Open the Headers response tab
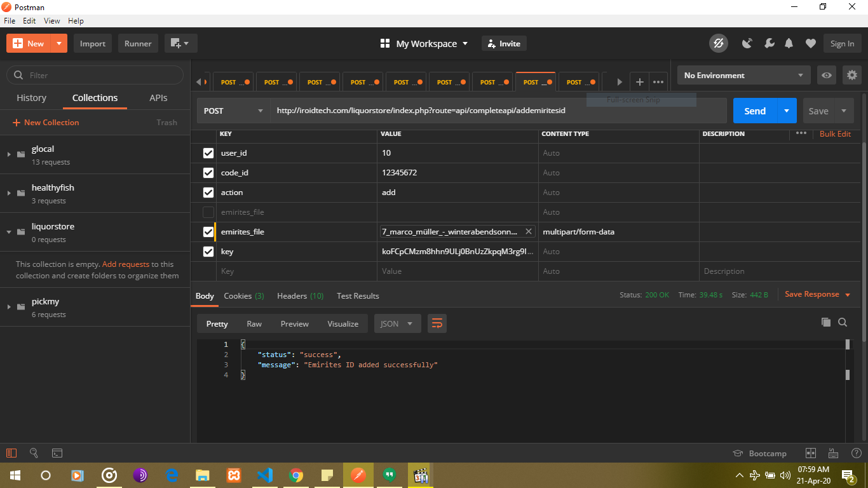 pos(300,296)
